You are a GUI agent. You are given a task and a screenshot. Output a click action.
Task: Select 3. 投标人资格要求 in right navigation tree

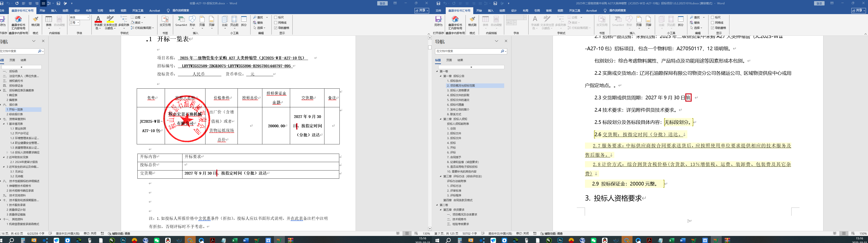point(458,90)
